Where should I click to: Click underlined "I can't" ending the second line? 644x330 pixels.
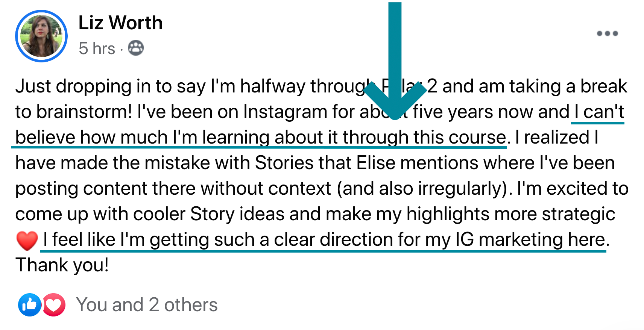point(599,112)
